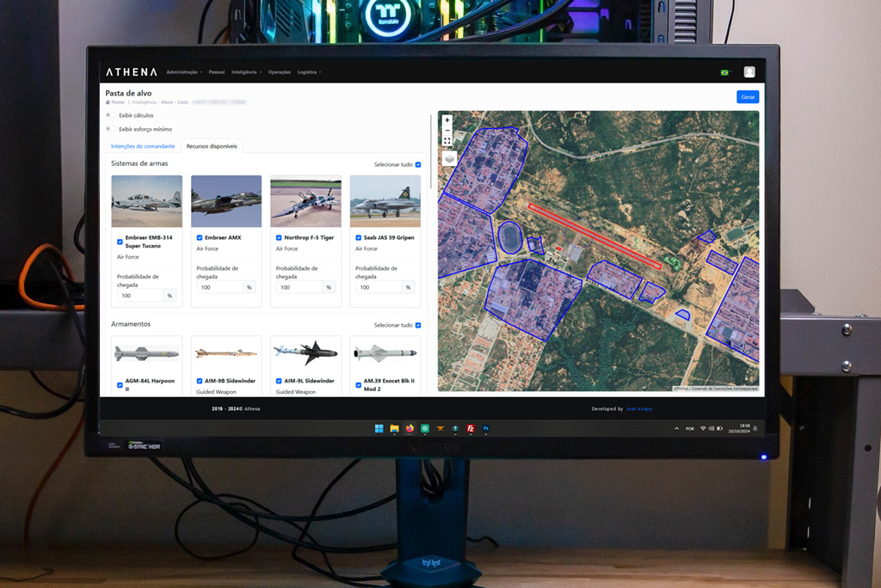Viewport: 881px width, 588px height.
Task: Uncheck the Northrop F-5 Tiger checkbox
Action: click(280, 237)
